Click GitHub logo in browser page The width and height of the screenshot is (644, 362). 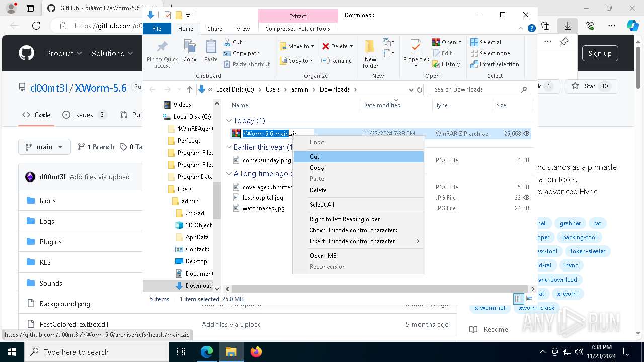tap(27, 53)
